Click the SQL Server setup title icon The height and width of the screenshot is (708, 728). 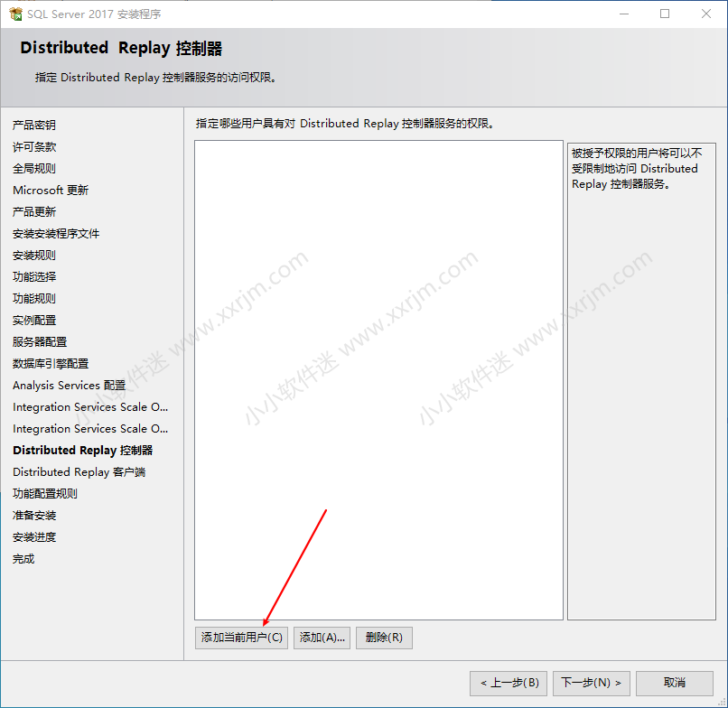pos(15,14)
